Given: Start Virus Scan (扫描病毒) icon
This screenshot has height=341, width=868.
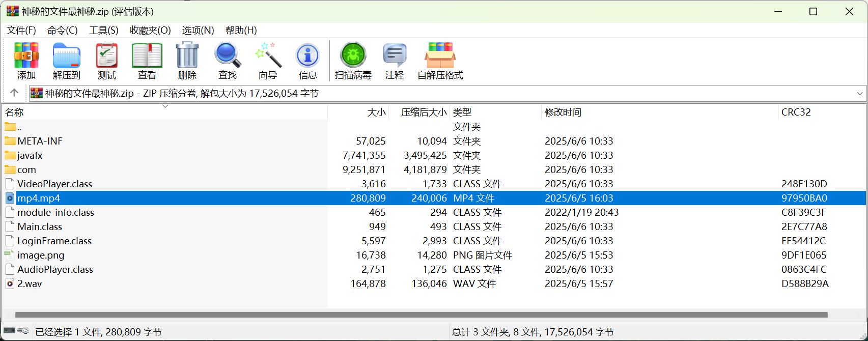Looking at the screenshot, I should pyautogui.click(x=353, y=56).
